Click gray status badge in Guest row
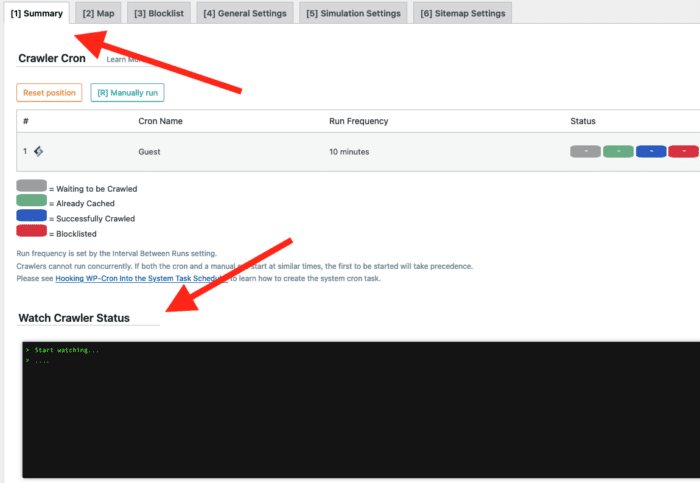 pyautogui.click(x=585, y=151)
